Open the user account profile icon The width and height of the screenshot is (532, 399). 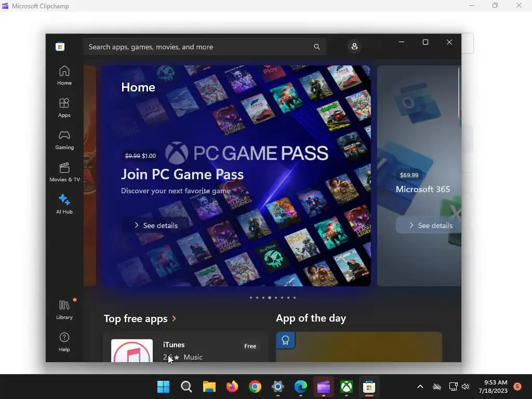(354, 46)
